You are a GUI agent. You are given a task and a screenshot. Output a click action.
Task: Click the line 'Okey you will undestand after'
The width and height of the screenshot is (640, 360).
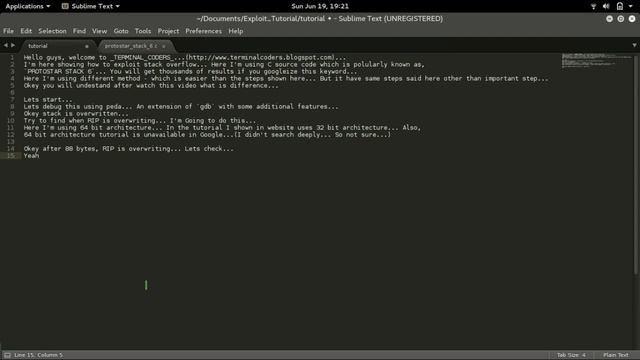(x=151, y=86)
